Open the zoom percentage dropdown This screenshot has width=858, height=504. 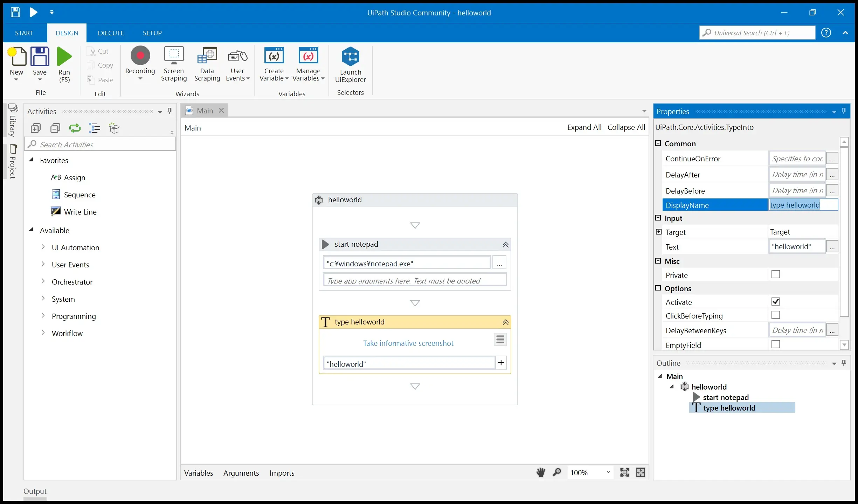coord(609,472)
